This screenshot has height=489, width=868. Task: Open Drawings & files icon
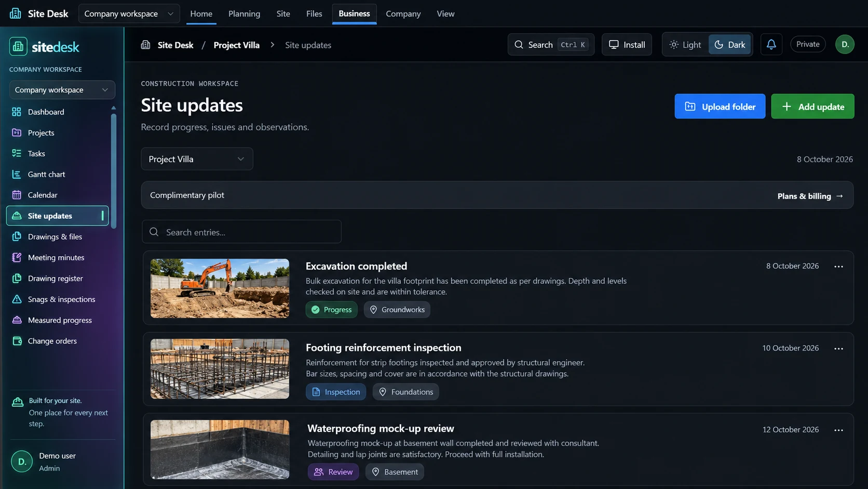tap(17, 236)
